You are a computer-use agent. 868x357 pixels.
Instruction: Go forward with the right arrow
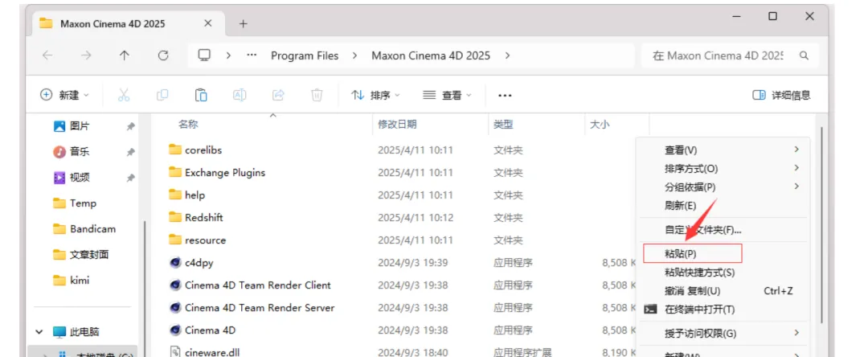point(86,55)
